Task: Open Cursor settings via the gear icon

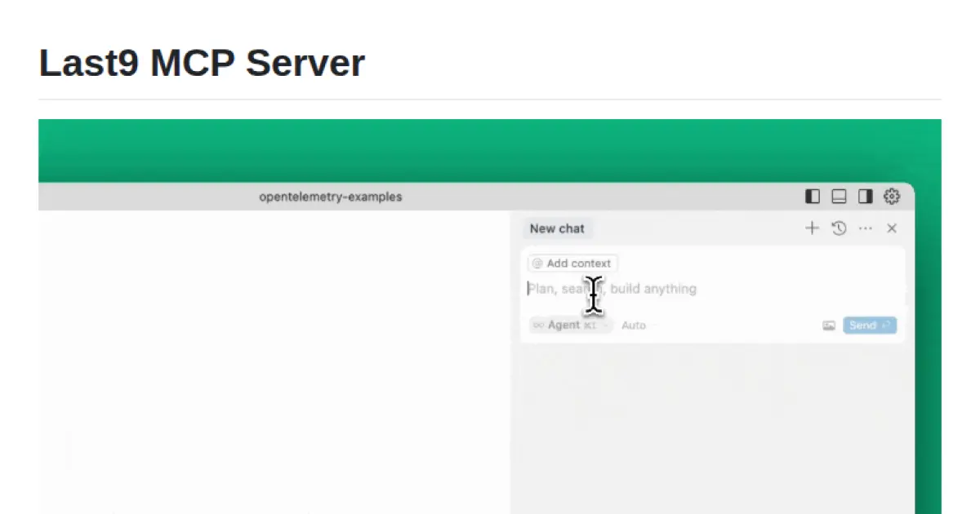Action: (x=891, y=196)
